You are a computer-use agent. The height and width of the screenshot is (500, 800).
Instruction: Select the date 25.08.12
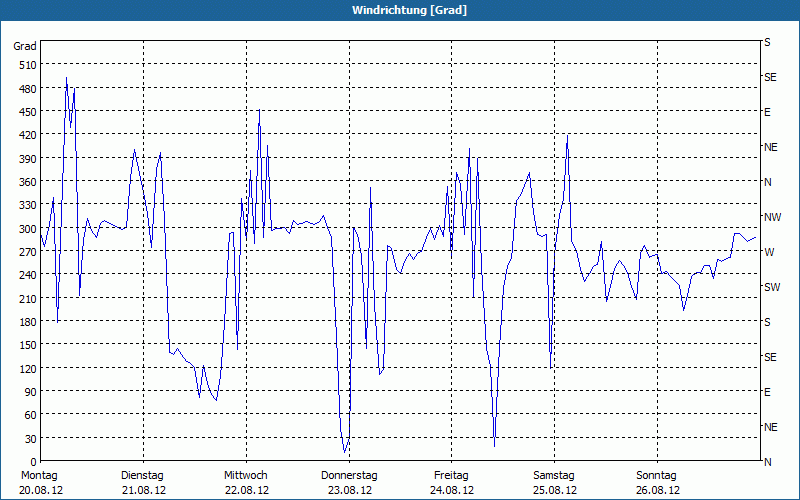click(555, 490)
